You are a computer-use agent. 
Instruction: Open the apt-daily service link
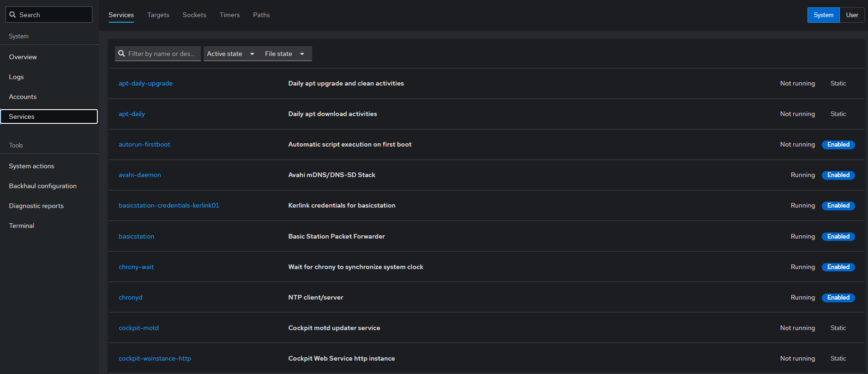click(132, 114)
